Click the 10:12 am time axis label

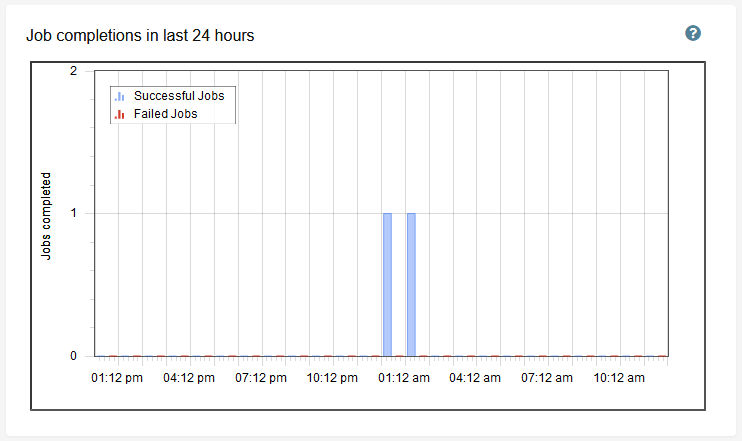(x=621, y=378)
